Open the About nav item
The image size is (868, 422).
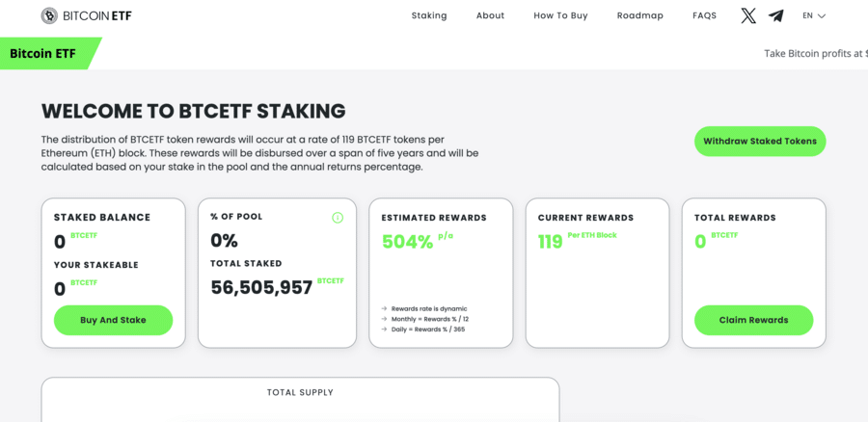[491, 15]
